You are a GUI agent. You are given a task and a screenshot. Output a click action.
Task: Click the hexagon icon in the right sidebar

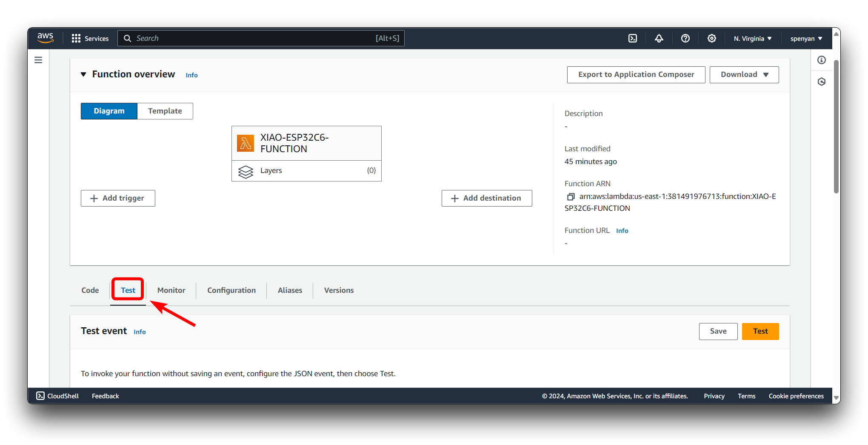822,82
